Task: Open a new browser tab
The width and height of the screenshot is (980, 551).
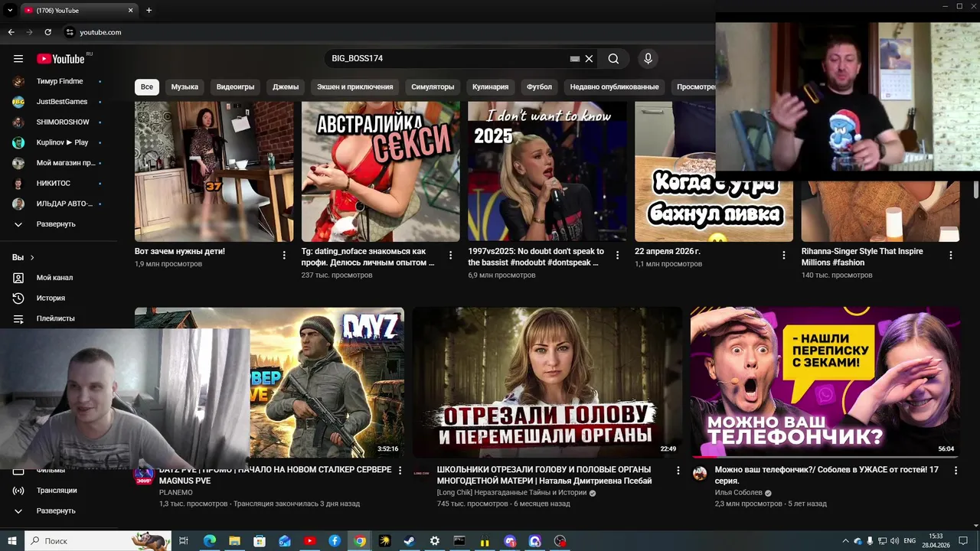Action: tap(149, 11)
